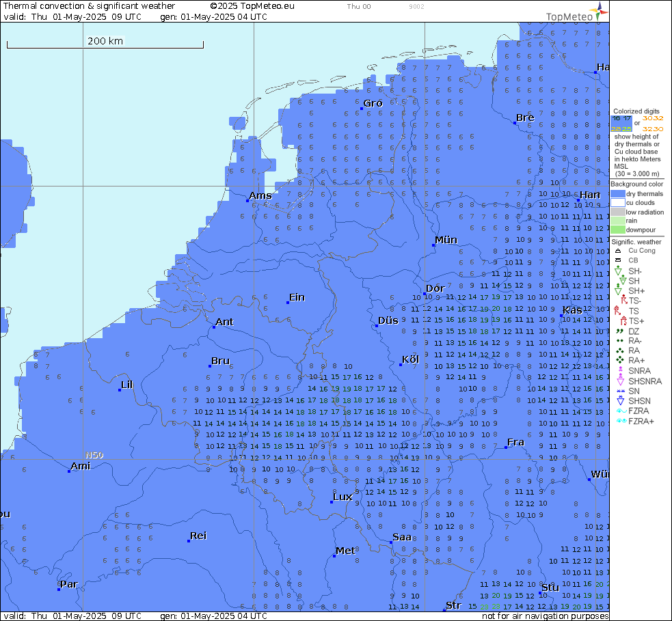Click the Reims city marker
672x621 pixels.
[189, 541]
